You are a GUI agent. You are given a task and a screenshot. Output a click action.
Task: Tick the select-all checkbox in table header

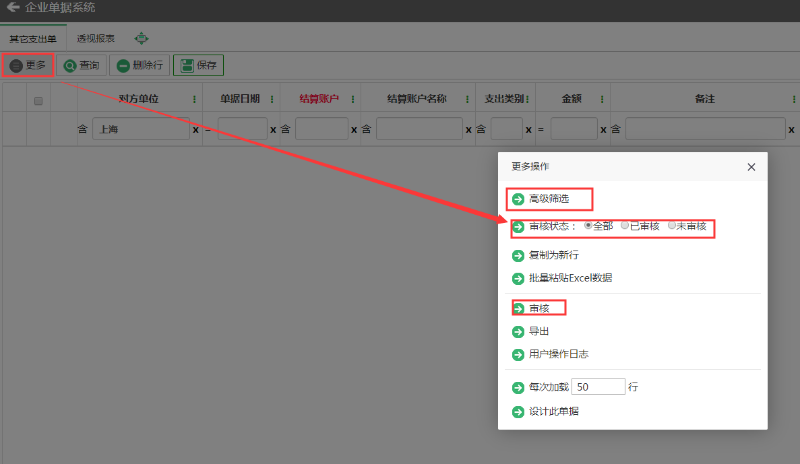pyautogui.click(x=38, y=100)
